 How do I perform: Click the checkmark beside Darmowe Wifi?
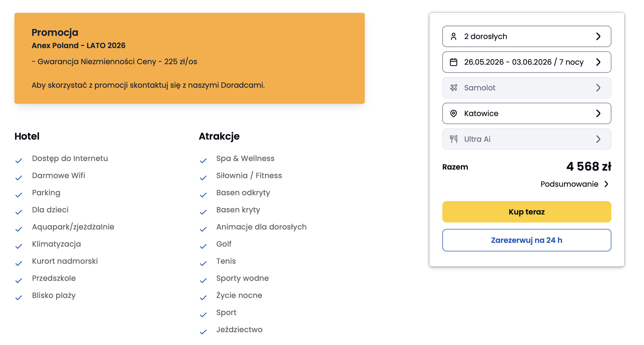tap(19, 178)
